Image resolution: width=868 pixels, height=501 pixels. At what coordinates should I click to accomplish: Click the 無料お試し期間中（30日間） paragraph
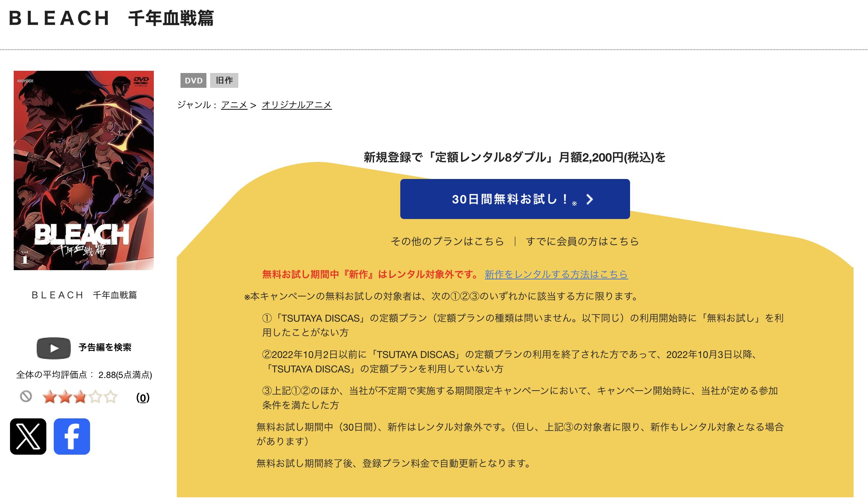coord(520,434)
